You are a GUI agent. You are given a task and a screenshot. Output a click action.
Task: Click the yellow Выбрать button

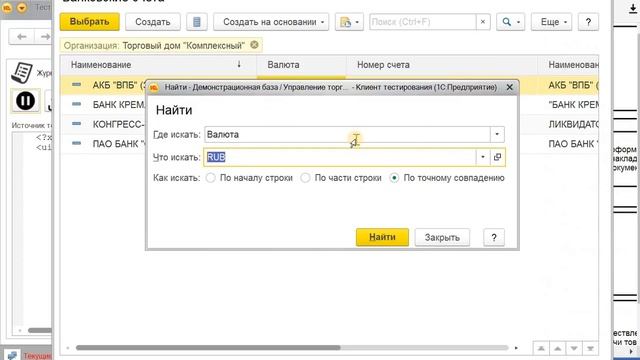coord(89,22)
